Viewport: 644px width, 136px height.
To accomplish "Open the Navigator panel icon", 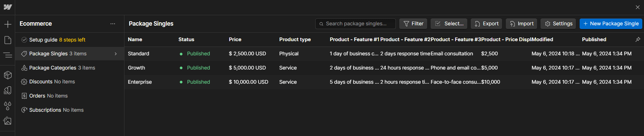I will click(7, 55).
